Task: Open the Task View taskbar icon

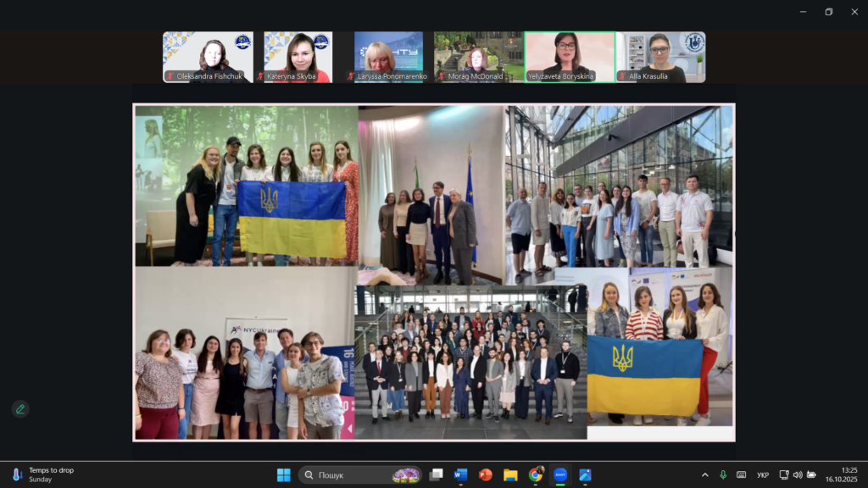Action: click(x=436, y=474)
